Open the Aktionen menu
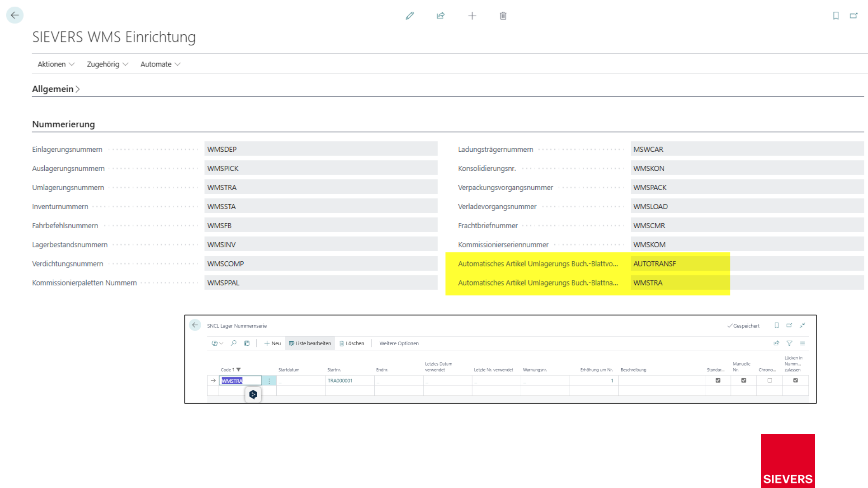The image size is (868, 488). point(56,64)
